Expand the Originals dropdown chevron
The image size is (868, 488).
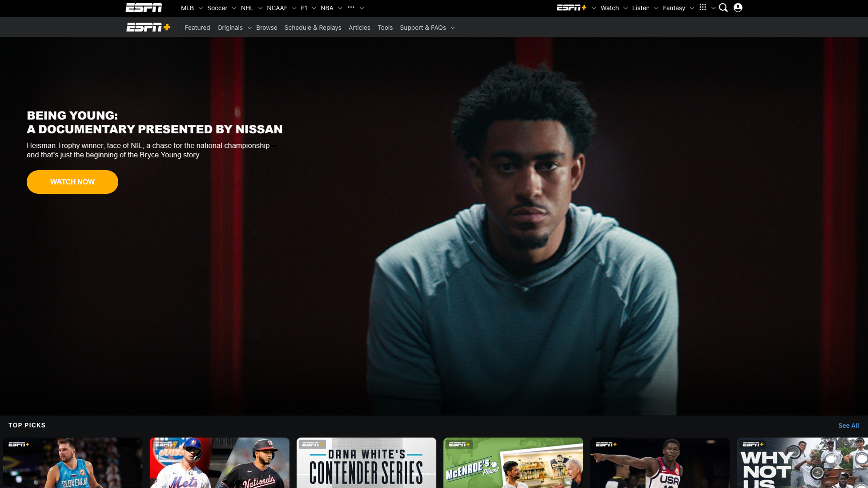pos(249,28)
